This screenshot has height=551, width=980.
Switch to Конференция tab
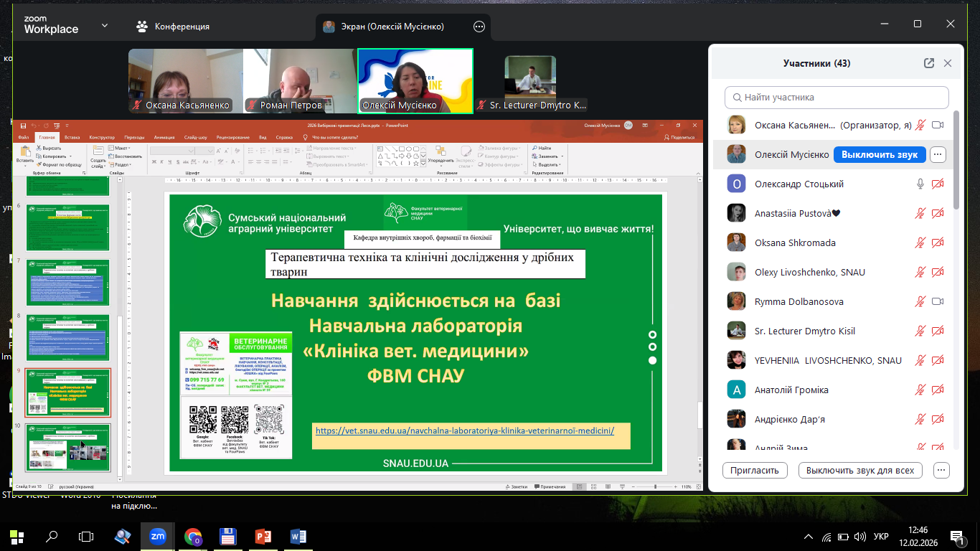tap(174, 27)
